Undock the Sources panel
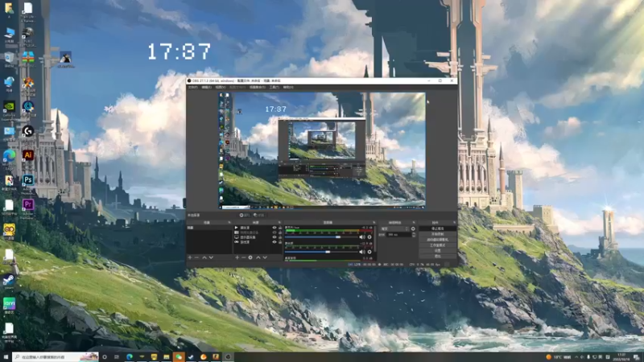This screenshot has width=644, height=362. [x=279, y=223]
